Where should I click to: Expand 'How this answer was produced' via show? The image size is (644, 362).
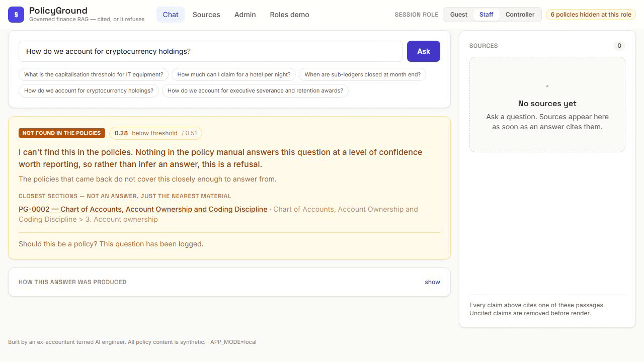click(x=432, y=282)
